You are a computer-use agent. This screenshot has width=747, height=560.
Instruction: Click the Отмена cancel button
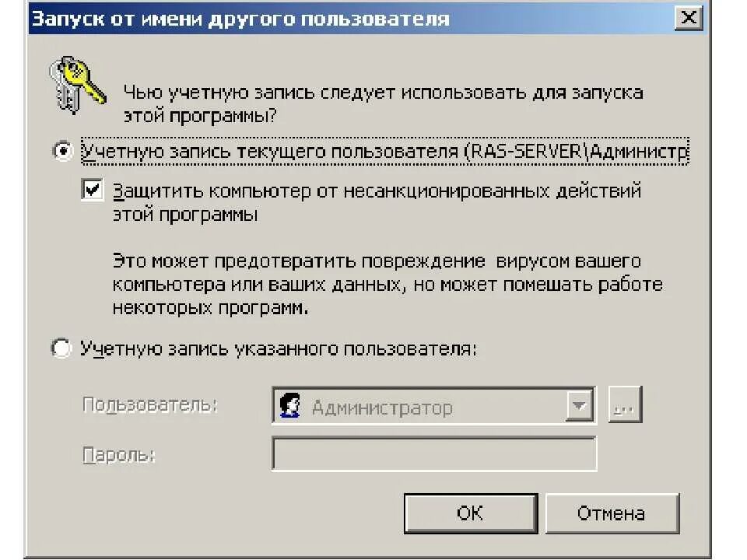coord(612,513)
